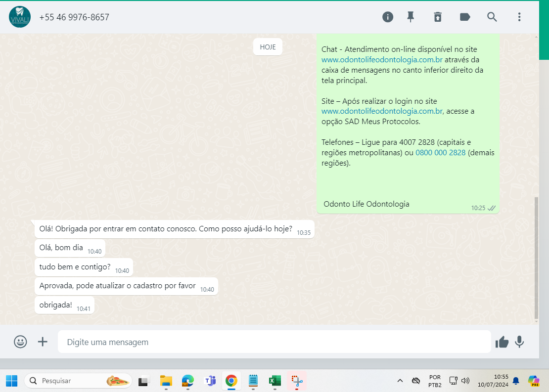Open Task View in taskbar

143,381
